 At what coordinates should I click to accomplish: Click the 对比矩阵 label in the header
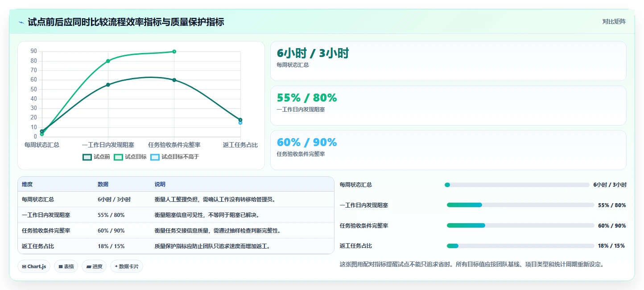click(x=614, y=21)
